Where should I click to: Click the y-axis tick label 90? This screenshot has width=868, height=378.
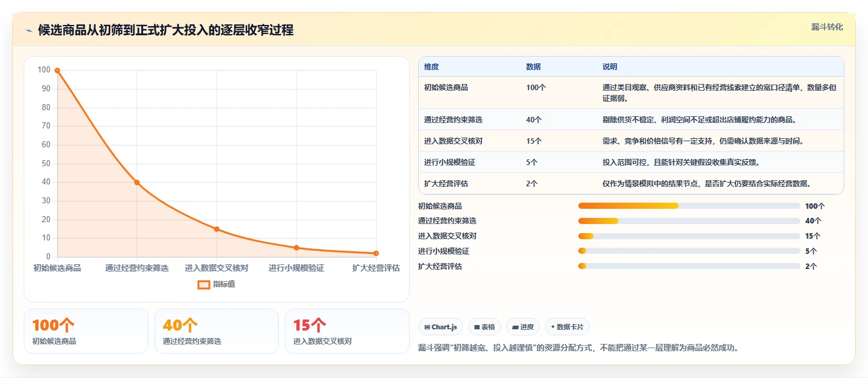pyautogui.click(x=46, y=89)
